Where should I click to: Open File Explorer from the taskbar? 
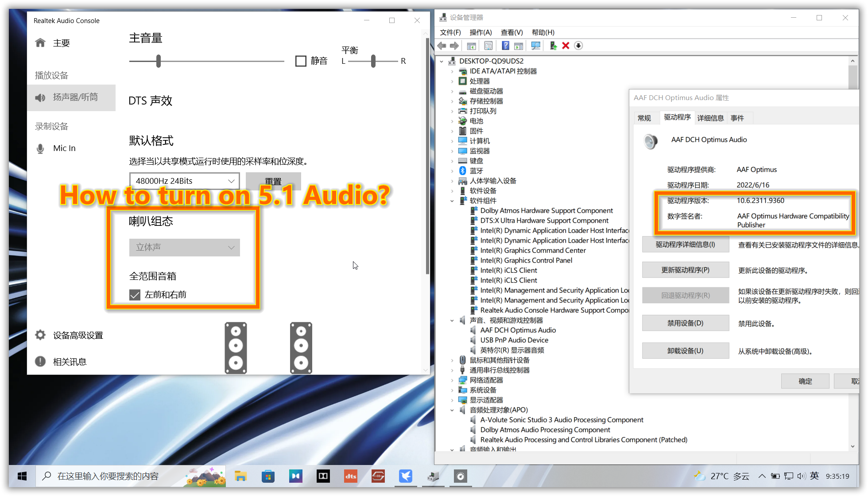240,476
